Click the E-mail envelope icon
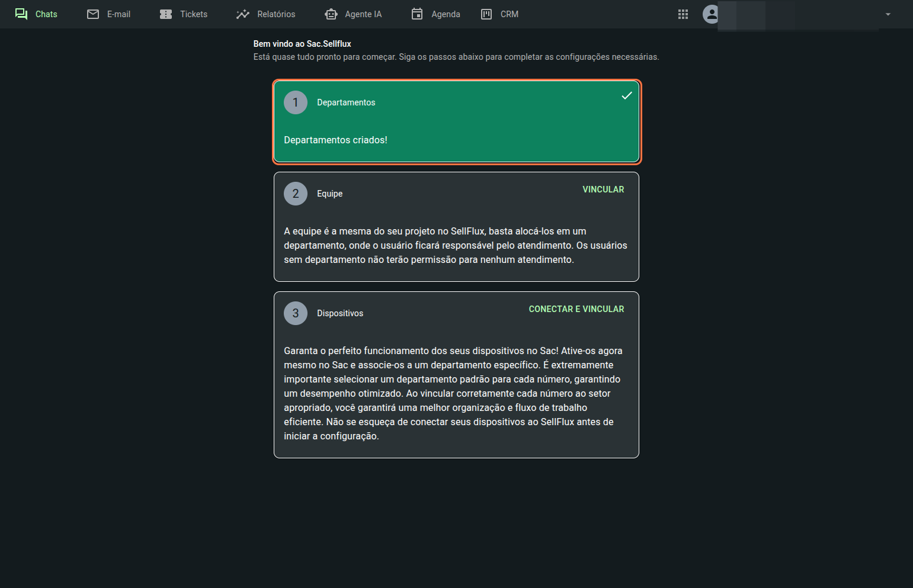 (93, 14)
